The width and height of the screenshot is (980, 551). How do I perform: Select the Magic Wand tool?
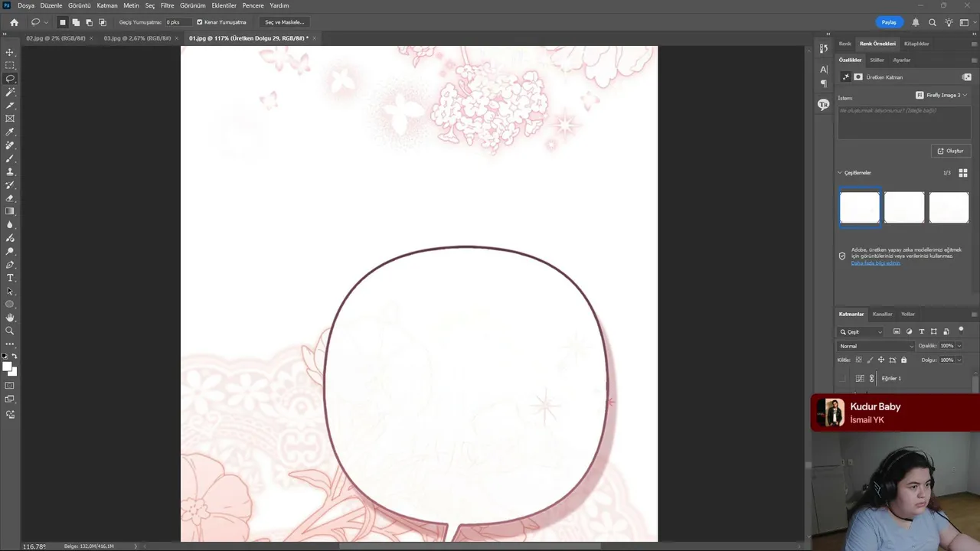(10, 92)
